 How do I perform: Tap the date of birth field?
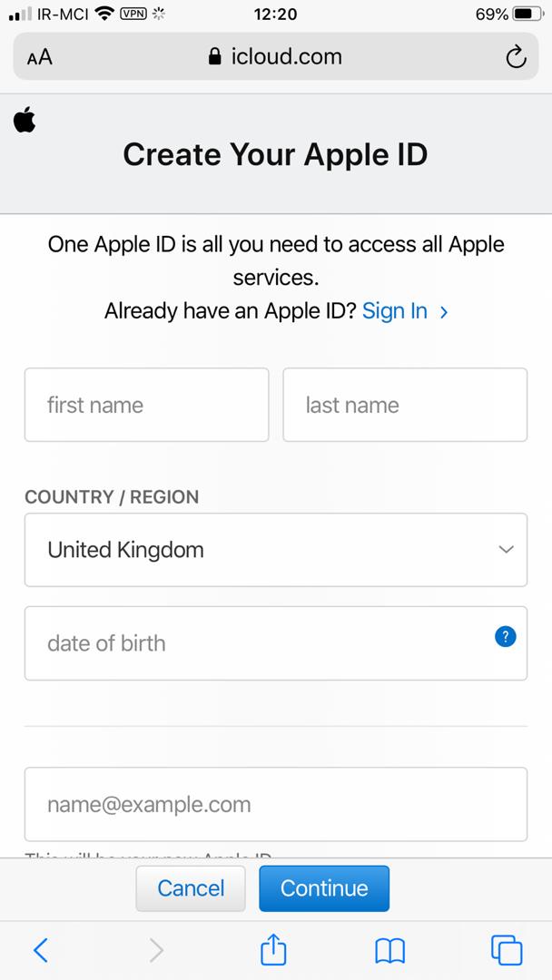coord(254,643)
